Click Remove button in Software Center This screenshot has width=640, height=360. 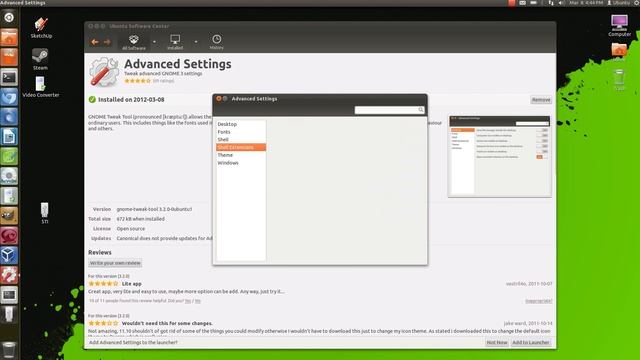coord(541,100)
